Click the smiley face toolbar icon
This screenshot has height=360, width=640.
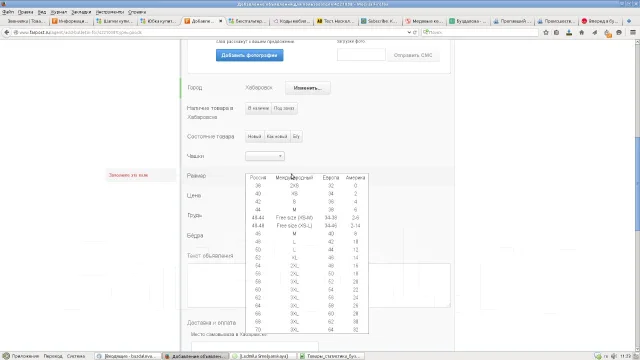pos(619,32)
